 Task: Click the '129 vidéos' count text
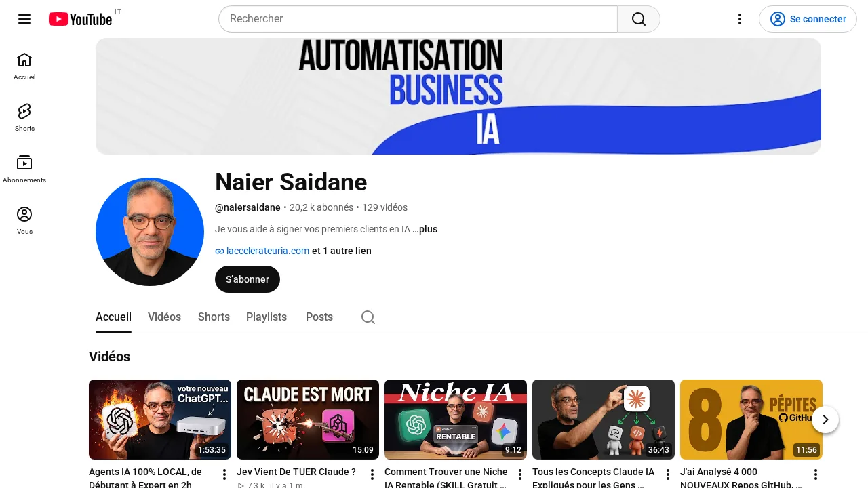(x=384, y=207)
